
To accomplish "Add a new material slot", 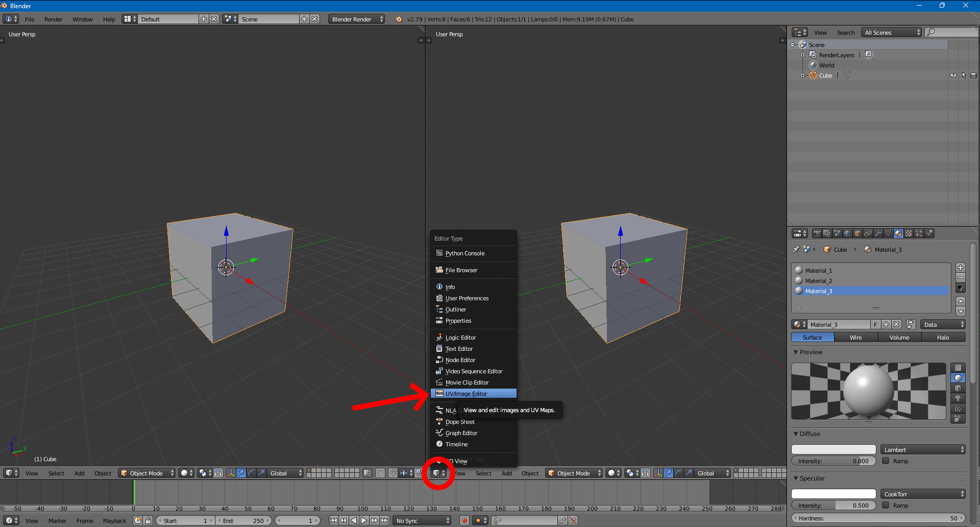I will click(961, 268).
